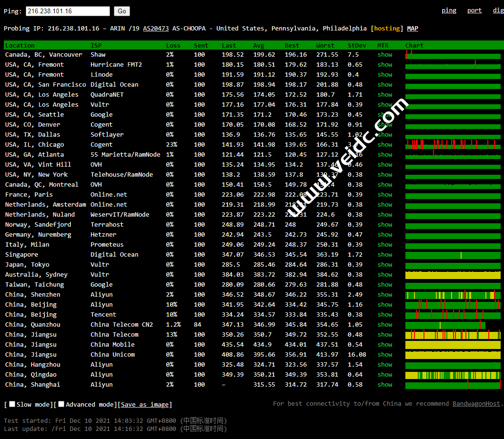Click the Loss column header
This screenshot has width=504, height=439.
[173, 46]
